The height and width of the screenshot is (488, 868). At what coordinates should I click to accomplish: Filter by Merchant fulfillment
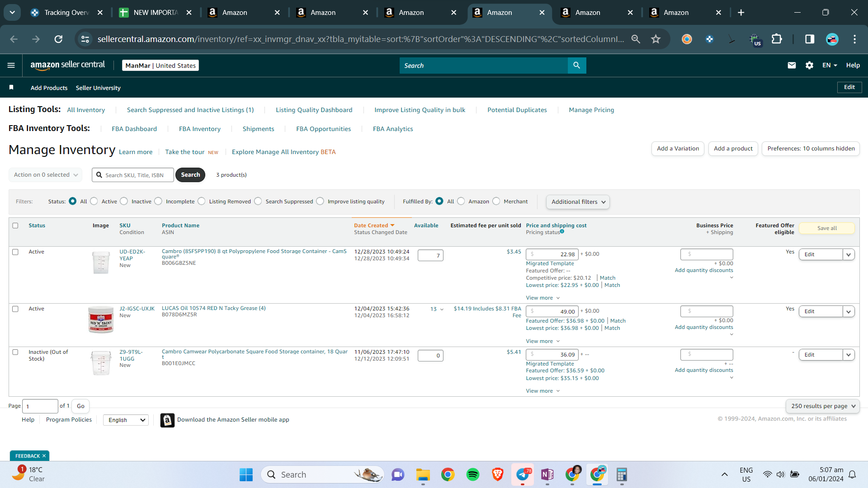496,202
